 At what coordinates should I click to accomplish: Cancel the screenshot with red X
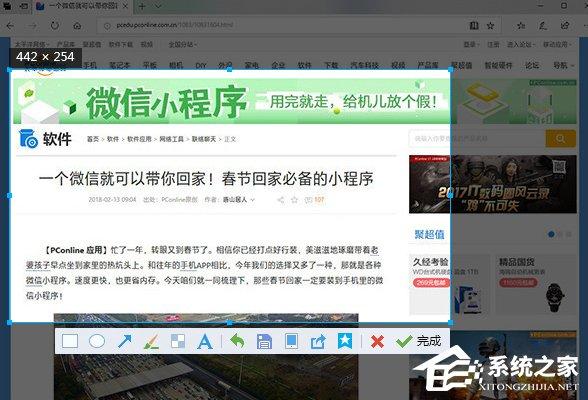pyautogui.click(x=377, y=342)
